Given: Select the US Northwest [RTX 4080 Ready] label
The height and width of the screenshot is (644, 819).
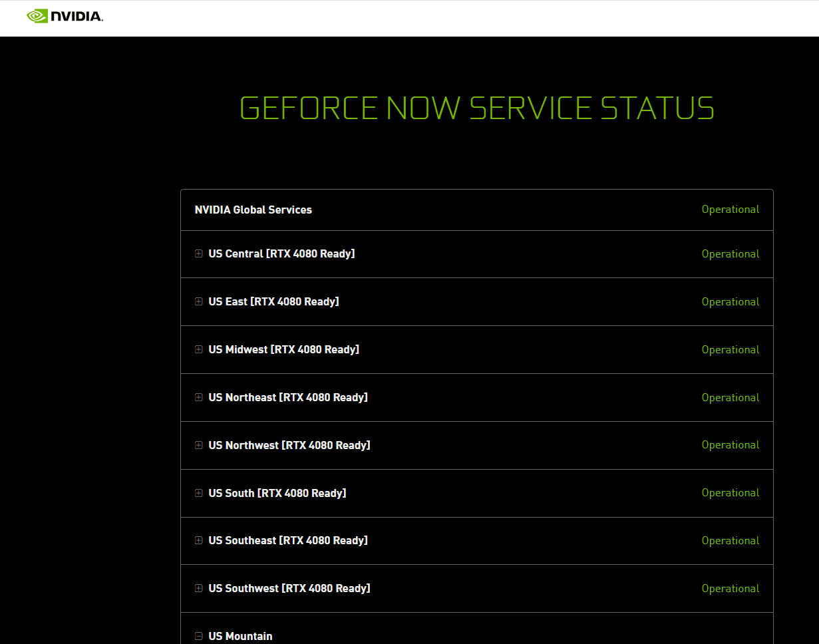Looking at the screenshot, I should (289, 445).
